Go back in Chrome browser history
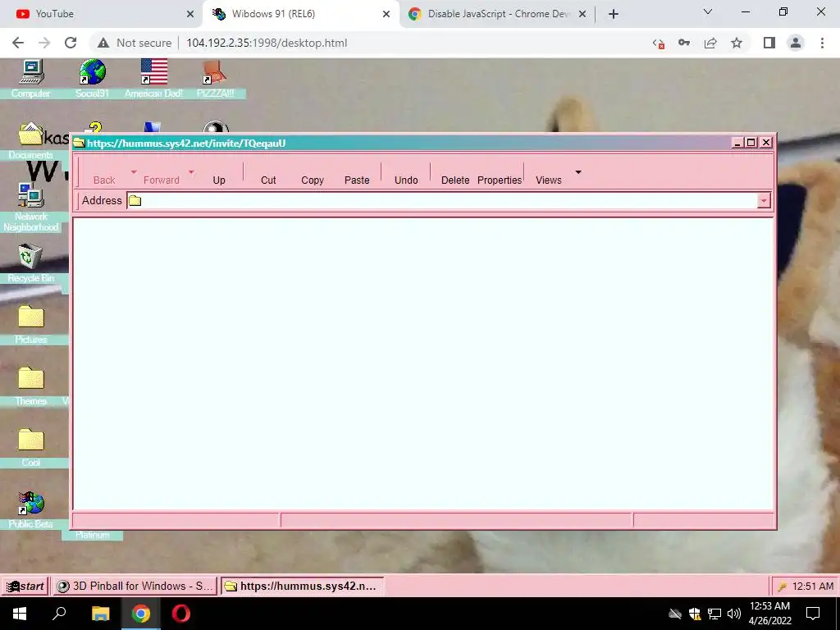The width and height of the screenshot is (840, 630). click(18, 43)
